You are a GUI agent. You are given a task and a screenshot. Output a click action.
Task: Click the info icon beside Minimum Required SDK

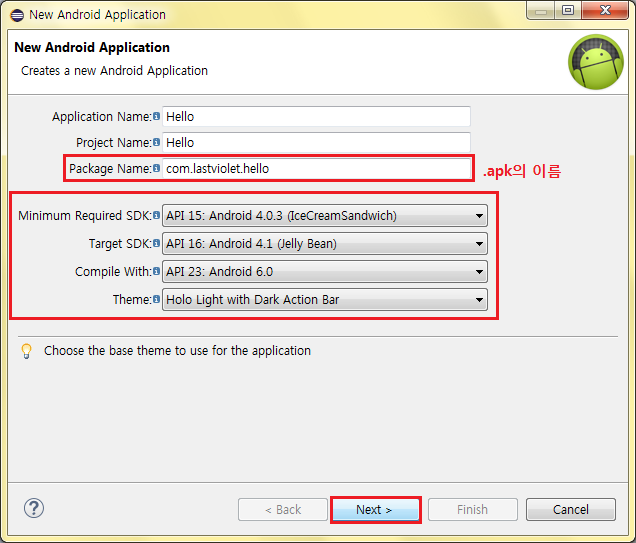point(157,215)
